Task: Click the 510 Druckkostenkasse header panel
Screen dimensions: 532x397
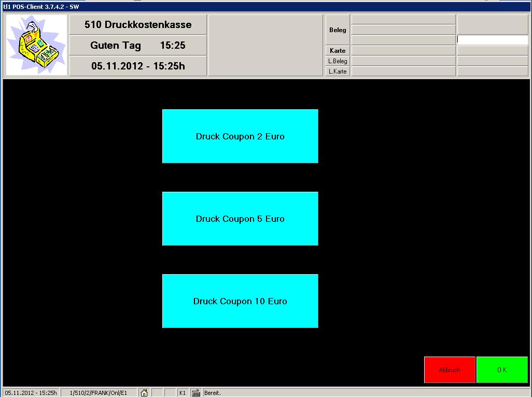Action: tap(138, 25)
